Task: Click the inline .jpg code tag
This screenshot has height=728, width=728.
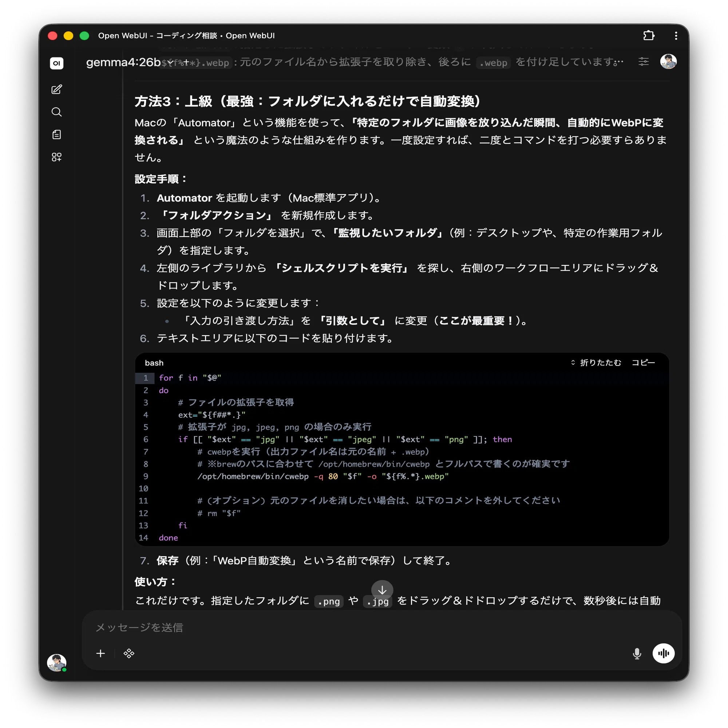Action: tap(377, 601)
